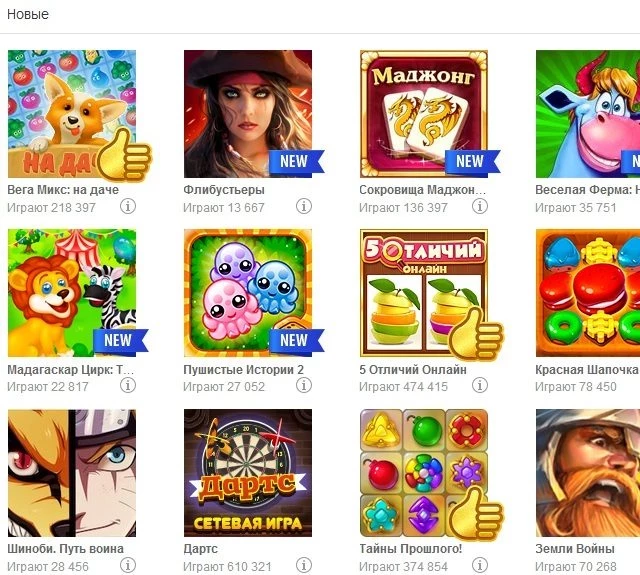The height and width of the screenshot is (575, 640).
Task: Click info icon for 5 Отличий Онлайн
Action: click(480, 385)
